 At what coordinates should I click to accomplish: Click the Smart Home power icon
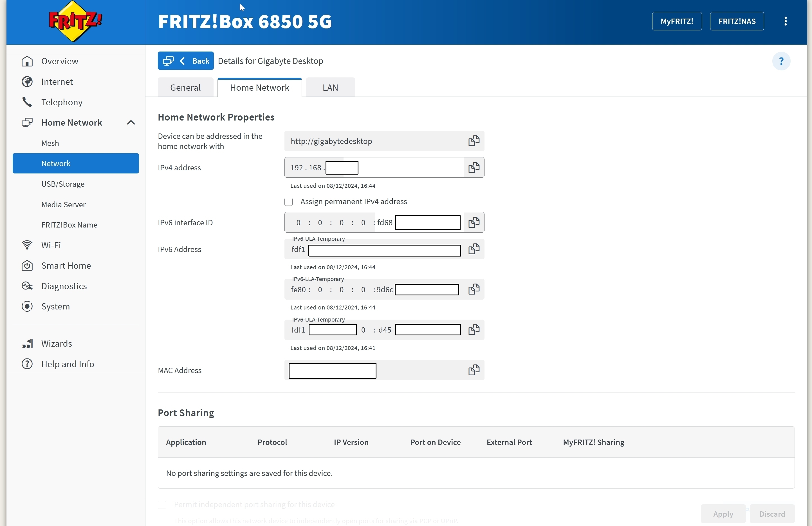point(27,266)
